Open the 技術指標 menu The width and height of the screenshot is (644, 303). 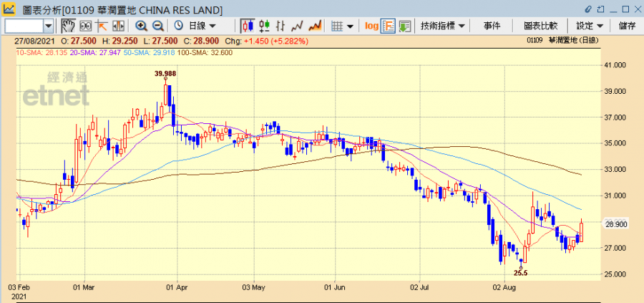pos(443,26)
